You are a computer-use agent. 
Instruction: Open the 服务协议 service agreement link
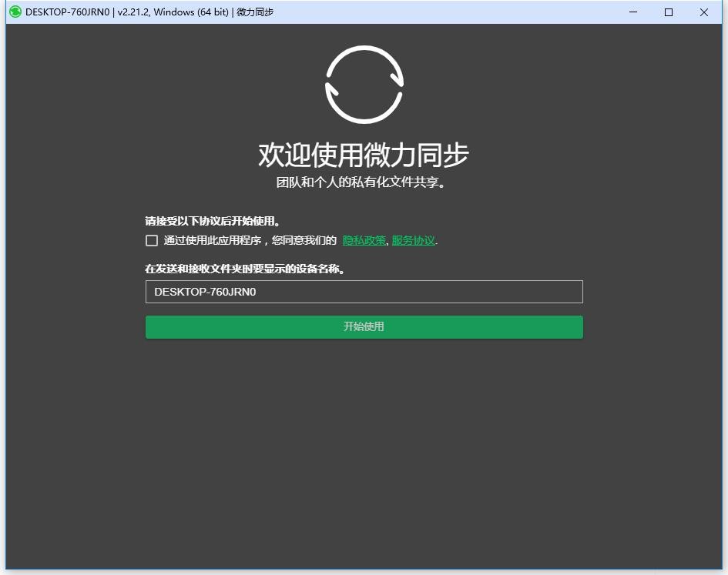413,240
